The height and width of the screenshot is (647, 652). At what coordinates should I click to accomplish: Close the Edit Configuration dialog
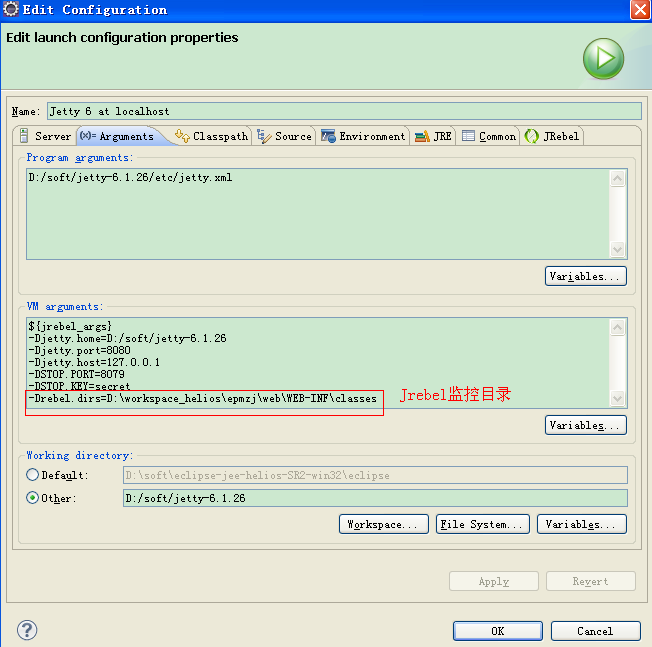click(x=640, y=10)
